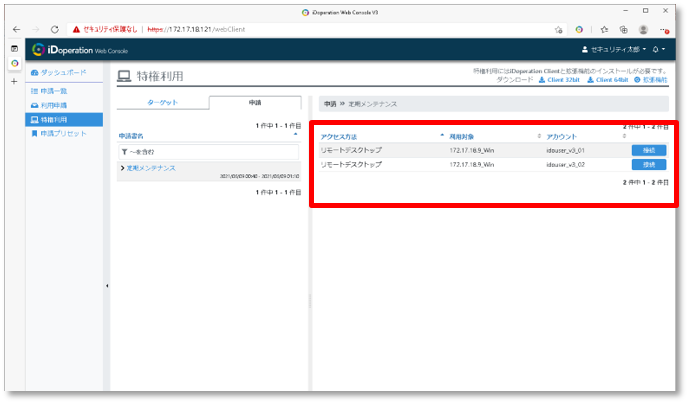Open the browser profile avatar icon
Image resolution: width=689 pixels, height=404 pixels.
click(643, 30)
